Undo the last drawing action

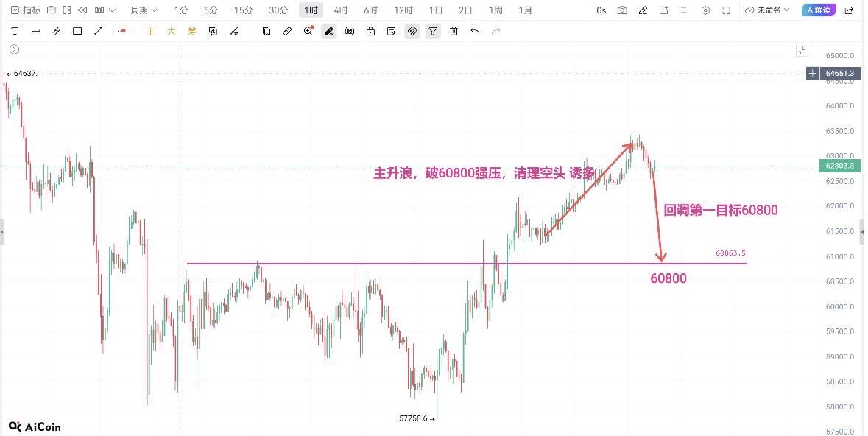click(x=475, y=32)
